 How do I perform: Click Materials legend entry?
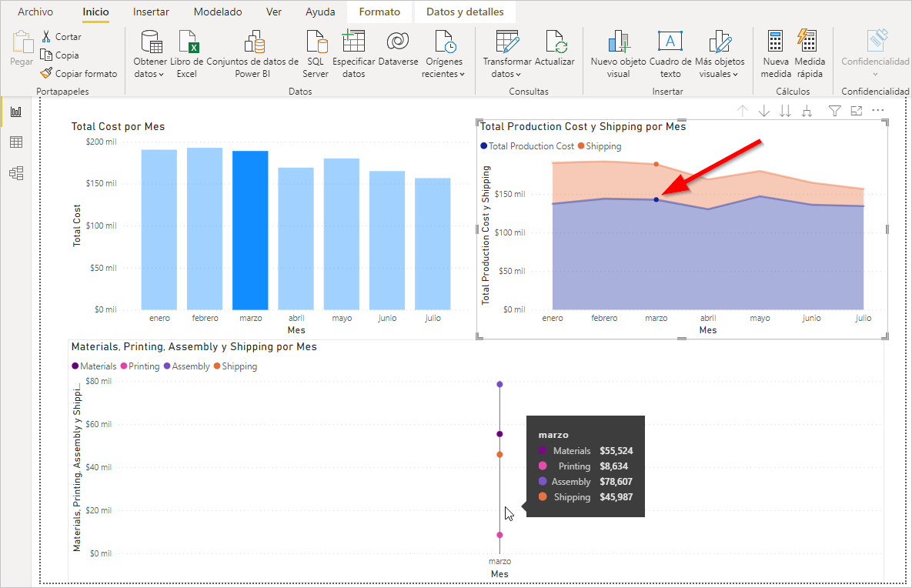tap(94, 366)
